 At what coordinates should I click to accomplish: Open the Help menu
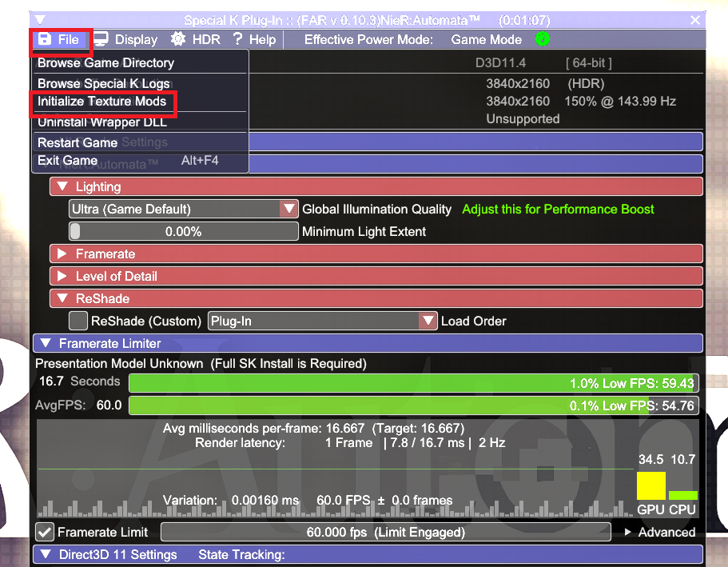click(254, 40)
